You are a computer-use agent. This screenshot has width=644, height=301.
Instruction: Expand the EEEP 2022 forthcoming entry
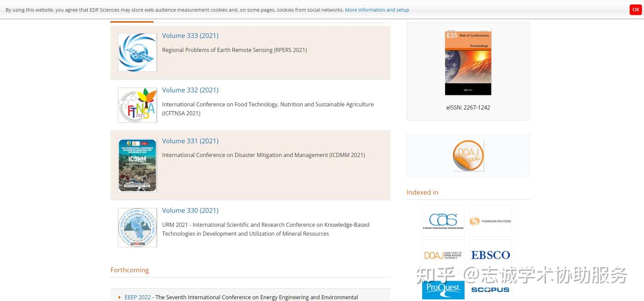pos(119,297)
